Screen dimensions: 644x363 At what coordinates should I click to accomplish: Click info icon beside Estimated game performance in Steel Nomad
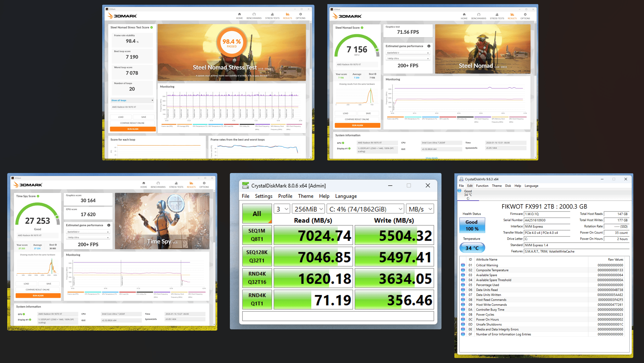coord(429,46)
